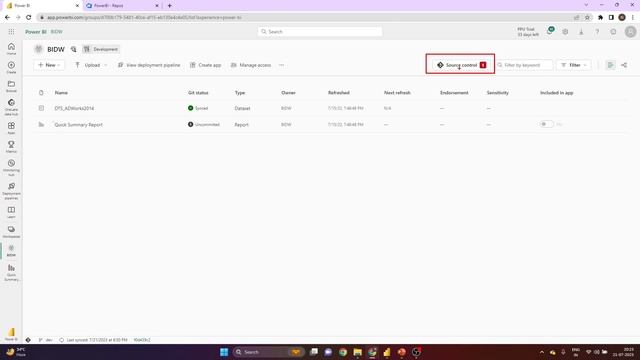Image resolution: width=640 pixels, height=360 pixels.
Task: Open Source control panel
Action: tap(461, 65)
